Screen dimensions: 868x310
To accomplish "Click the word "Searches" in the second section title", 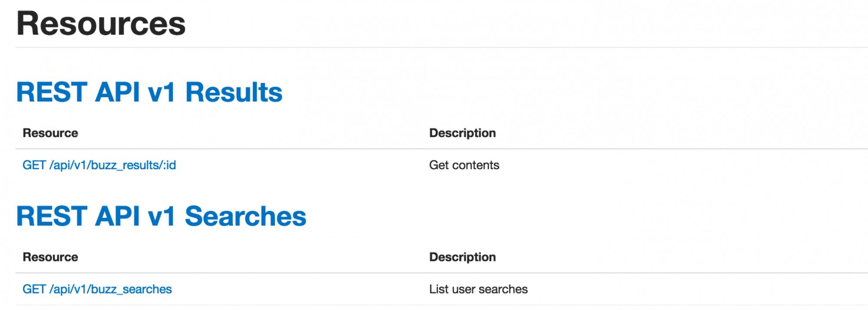I will click(x=245, y=216).
